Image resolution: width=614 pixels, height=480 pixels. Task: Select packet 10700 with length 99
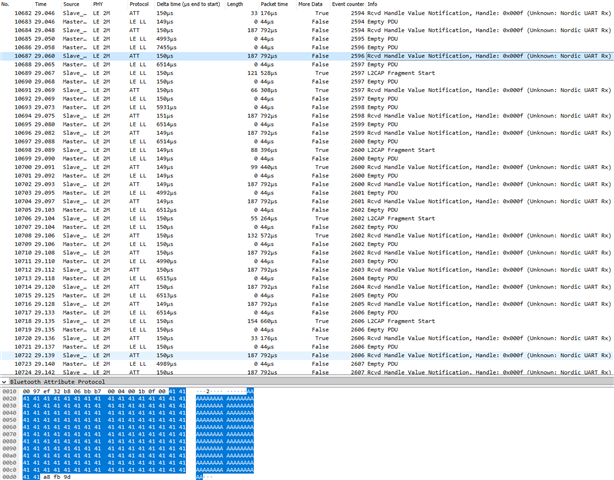307,167
